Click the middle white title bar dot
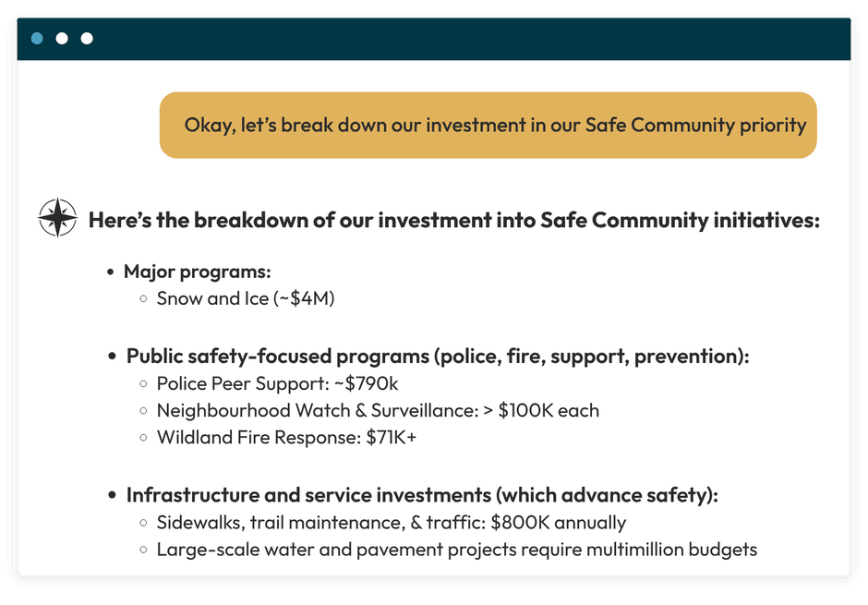The width and height of the screenshot is (868, 605). (x=62, y=39)
